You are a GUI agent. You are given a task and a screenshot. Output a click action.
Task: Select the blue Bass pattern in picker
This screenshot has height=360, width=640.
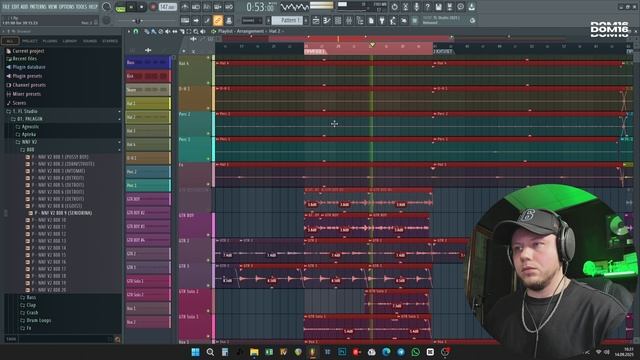pyautogui.click(x=148, y=62)
